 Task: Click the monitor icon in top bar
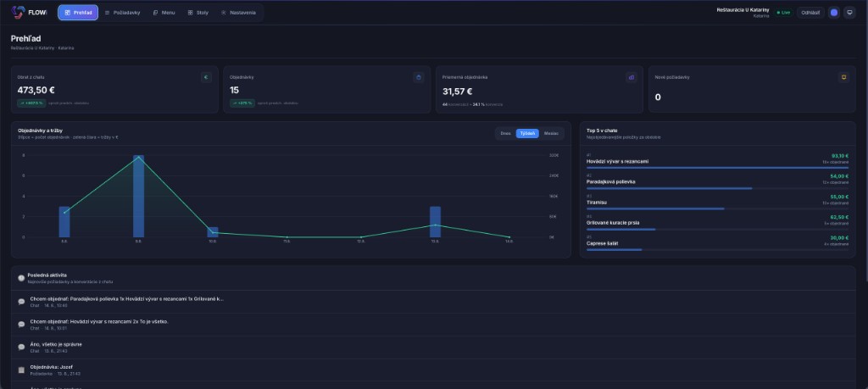(x=849, y=12)
